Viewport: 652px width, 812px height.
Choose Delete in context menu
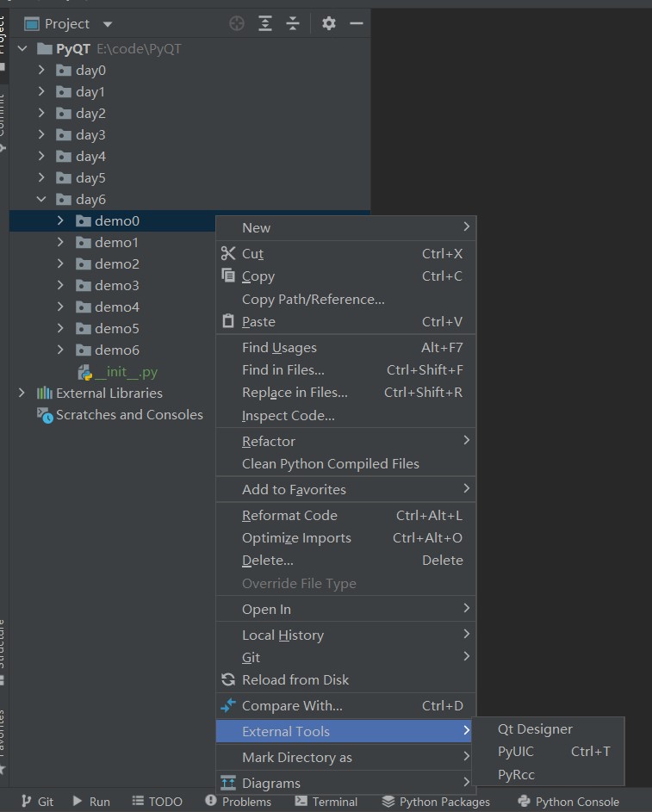pos(346,561)
